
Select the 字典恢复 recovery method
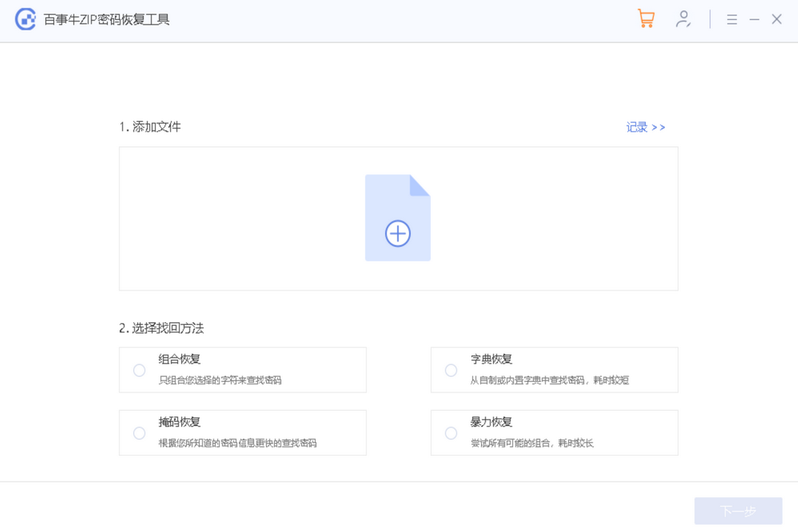[451, 369]
